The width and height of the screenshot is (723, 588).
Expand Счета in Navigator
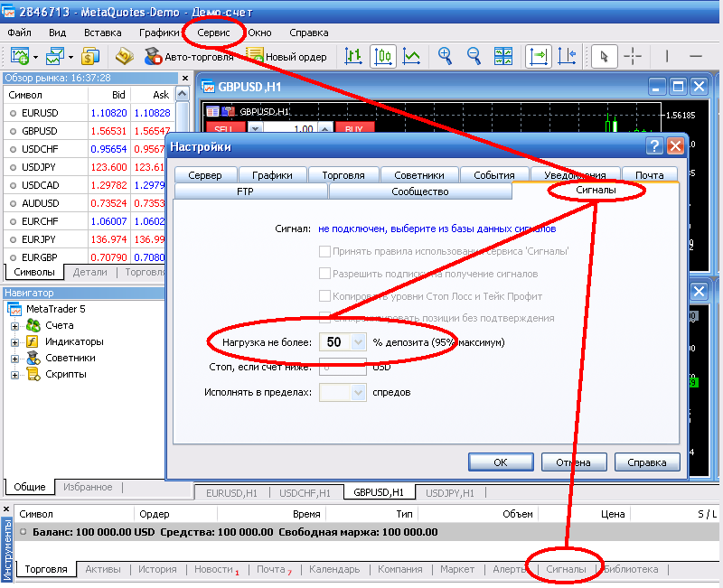coord(14,326)
